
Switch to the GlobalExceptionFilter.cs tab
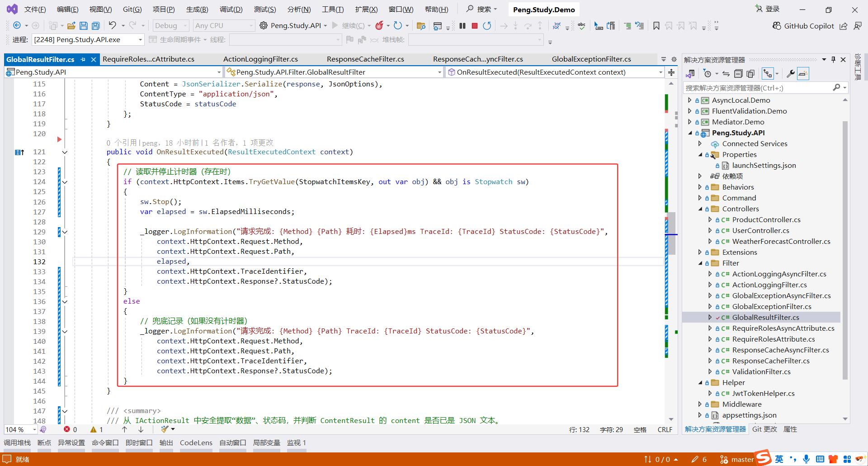pyautogui.click(x=591, y=59)
